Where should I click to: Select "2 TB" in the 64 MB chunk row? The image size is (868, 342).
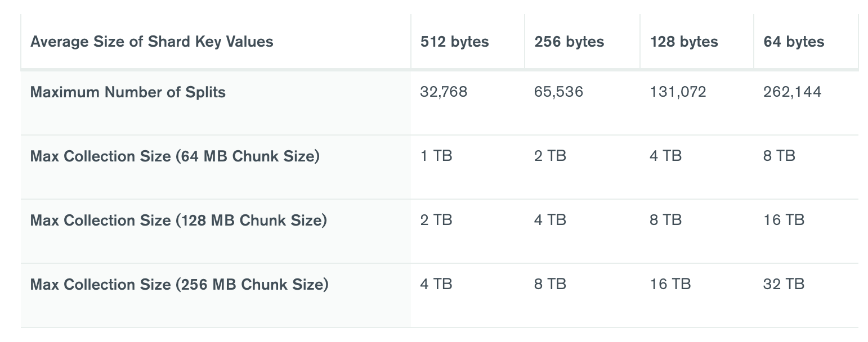click(x=550, y=156)
